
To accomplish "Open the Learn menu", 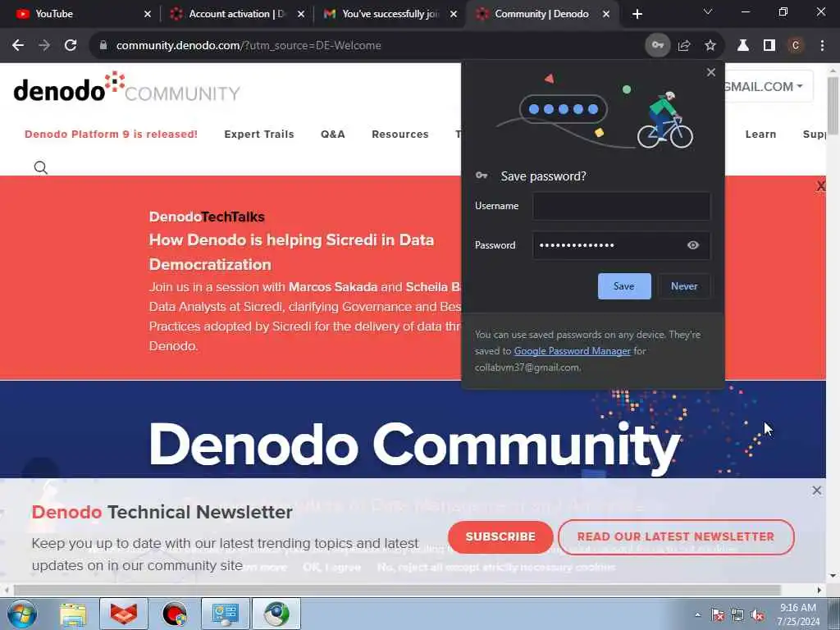I will point(760,134).
